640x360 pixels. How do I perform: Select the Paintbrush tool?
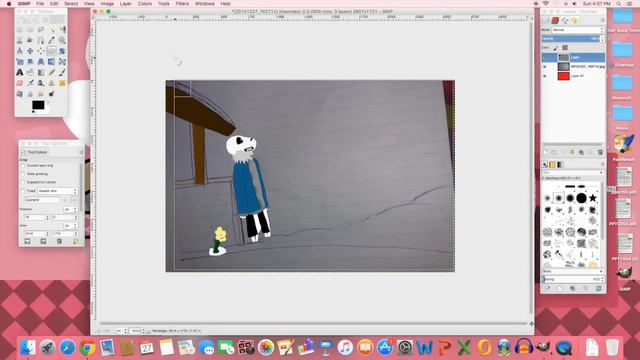coord(62,72)
